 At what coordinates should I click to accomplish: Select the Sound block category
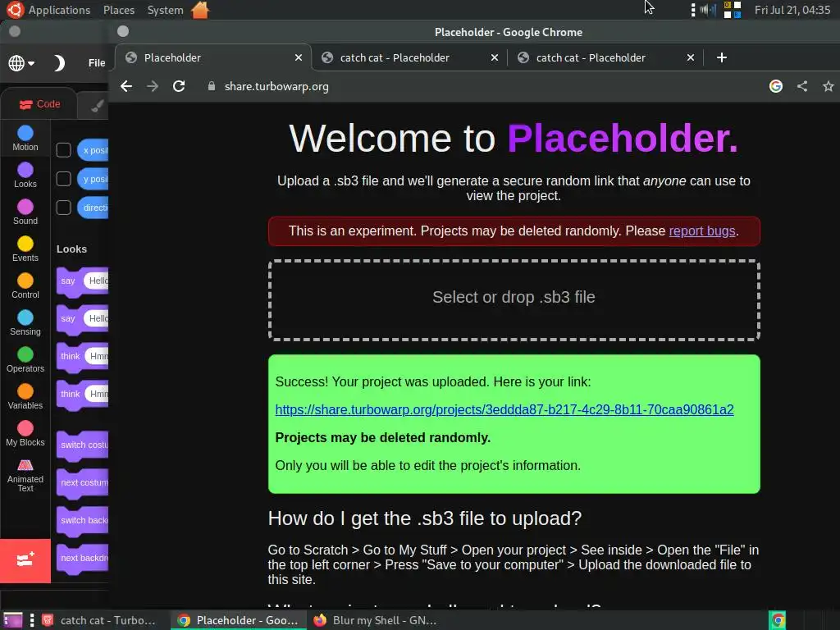pos(25,212)
